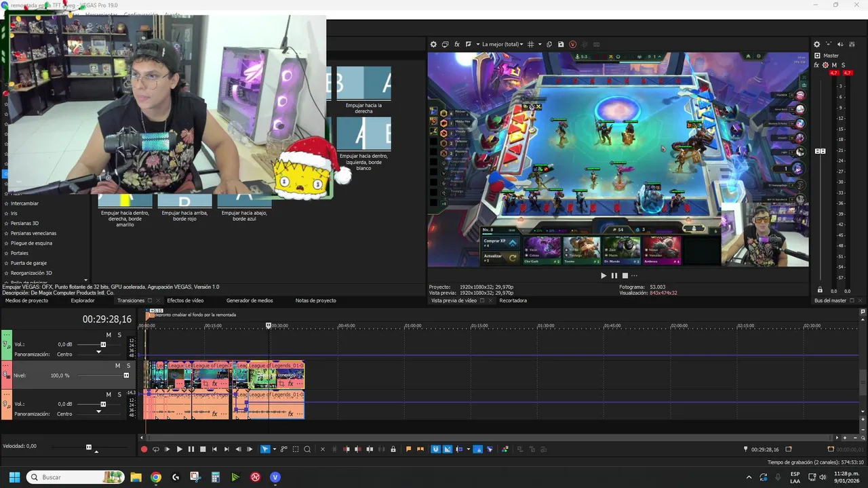868x488 pixels.
Task: Toggle split screen view icon
Action: [x=469, y=45]
